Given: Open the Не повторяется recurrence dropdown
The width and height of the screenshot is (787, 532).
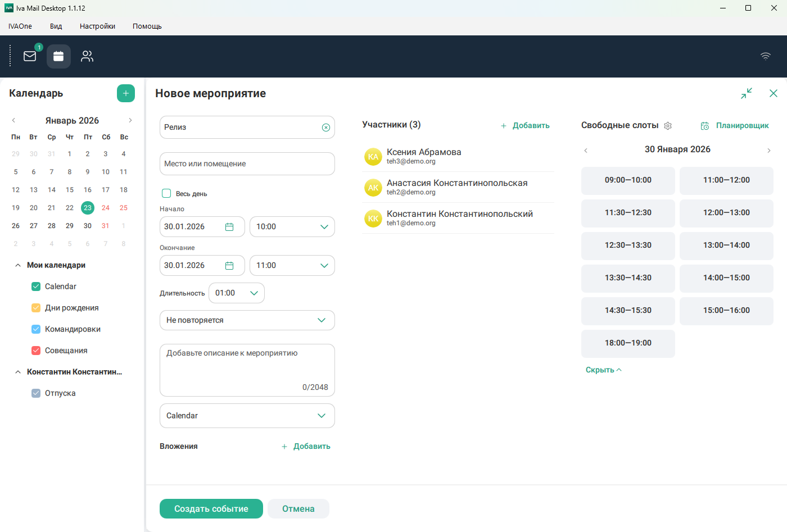Looking at the screenshot, I should 247,320.
